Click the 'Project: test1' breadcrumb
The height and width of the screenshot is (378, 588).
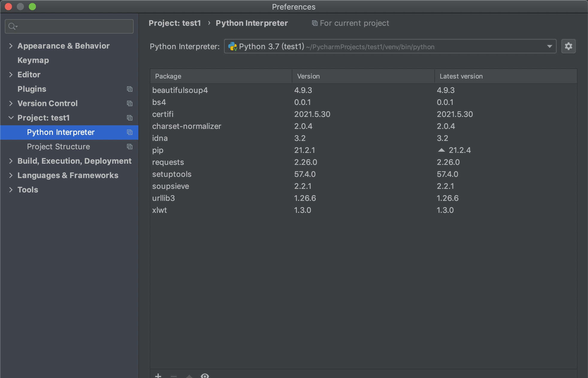[175, 23]
